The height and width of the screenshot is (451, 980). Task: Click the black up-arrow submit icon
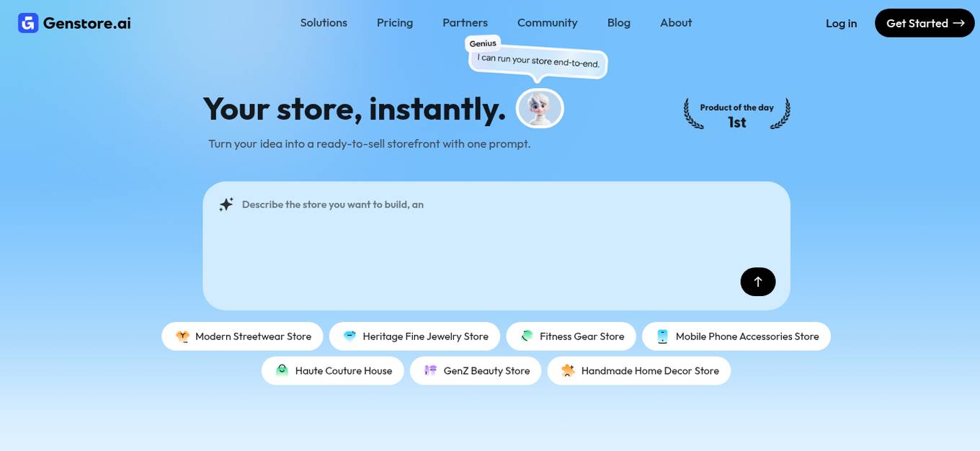757,282
